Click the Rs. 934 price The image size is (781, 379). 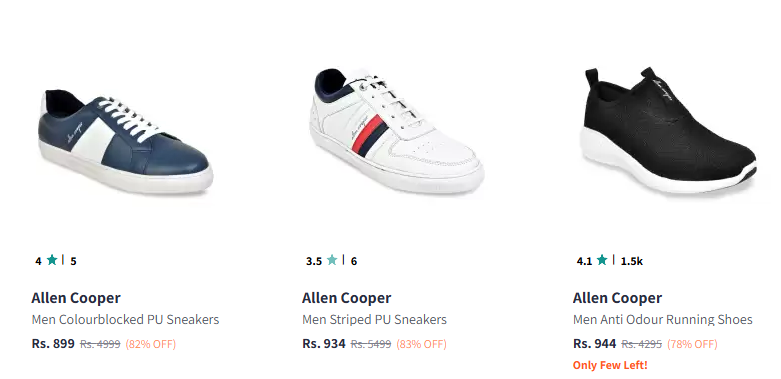tap(323, 344)
